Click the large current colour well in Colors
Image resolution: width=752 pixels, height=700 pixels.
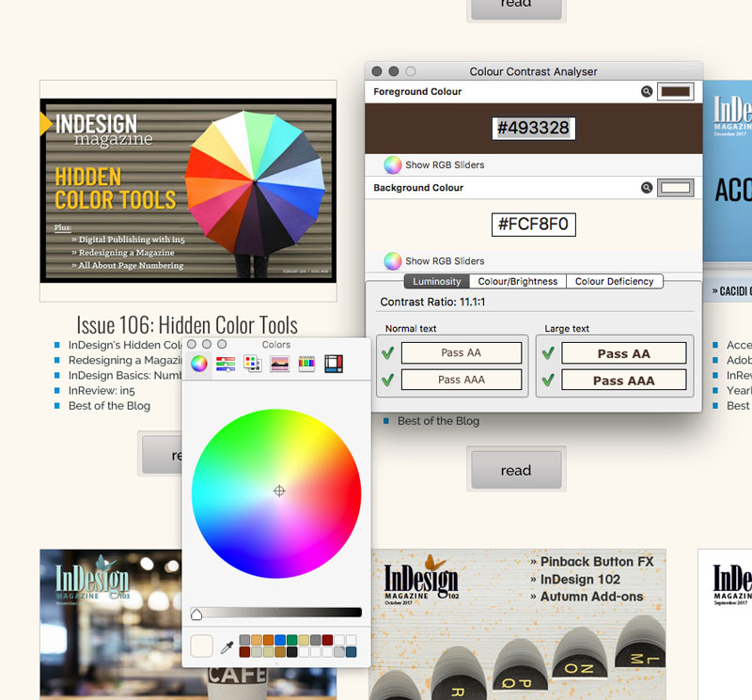click(201, 646)
